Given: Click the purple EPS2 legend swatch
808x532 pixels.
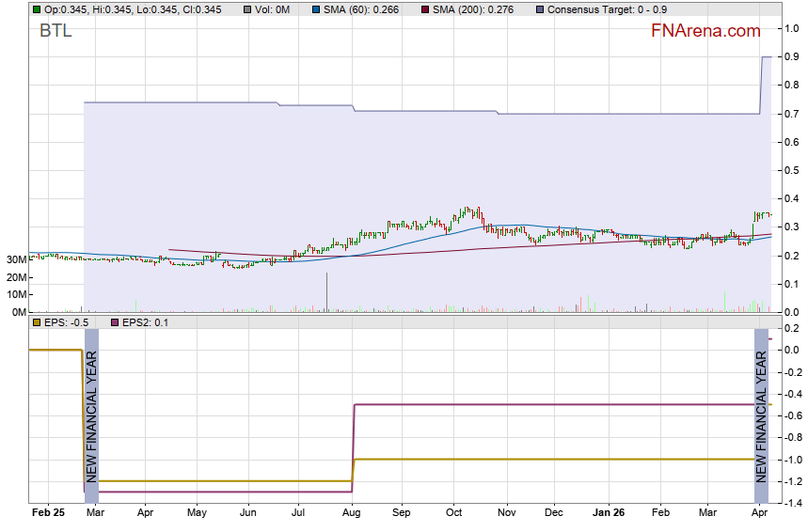Looking at the screenshot, I should [117, 322].
